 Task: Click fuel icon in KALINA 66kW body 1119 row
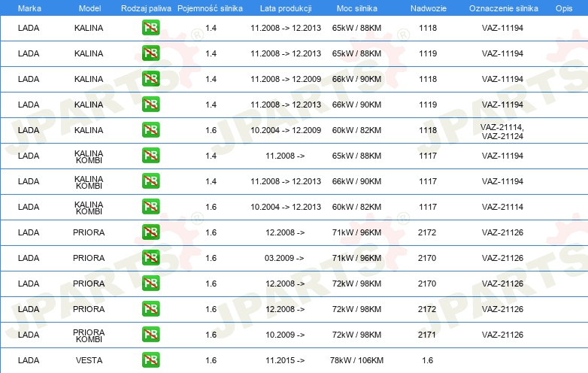tap(150, 105)
